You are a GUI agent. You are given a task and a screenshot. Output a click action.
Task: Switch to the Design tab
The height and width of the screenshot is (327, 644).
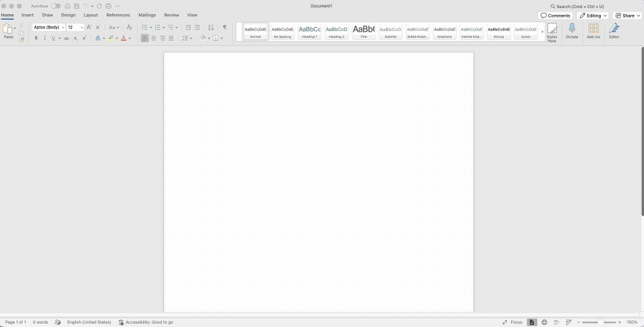tap(68, 16)
